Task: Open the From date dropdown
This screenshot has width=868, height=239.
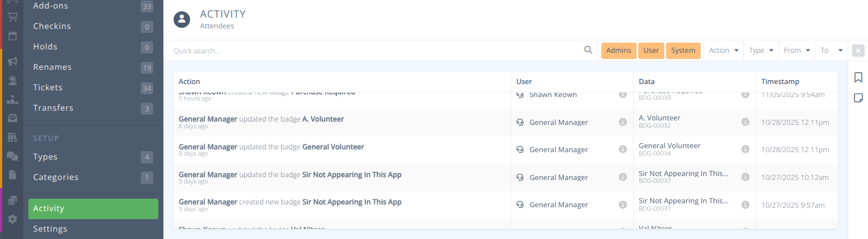Action: pos(797,51)
